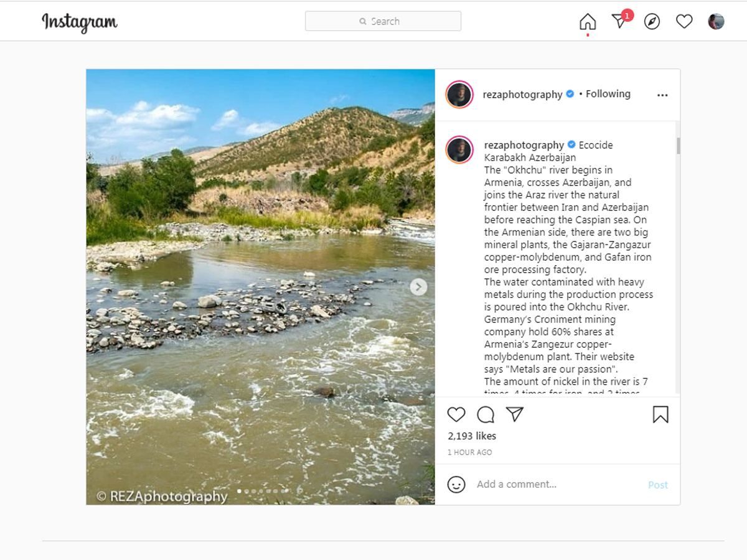View the 2,193 likes list
The height and width of the screenshot is (560, 747).
point(472,436)
